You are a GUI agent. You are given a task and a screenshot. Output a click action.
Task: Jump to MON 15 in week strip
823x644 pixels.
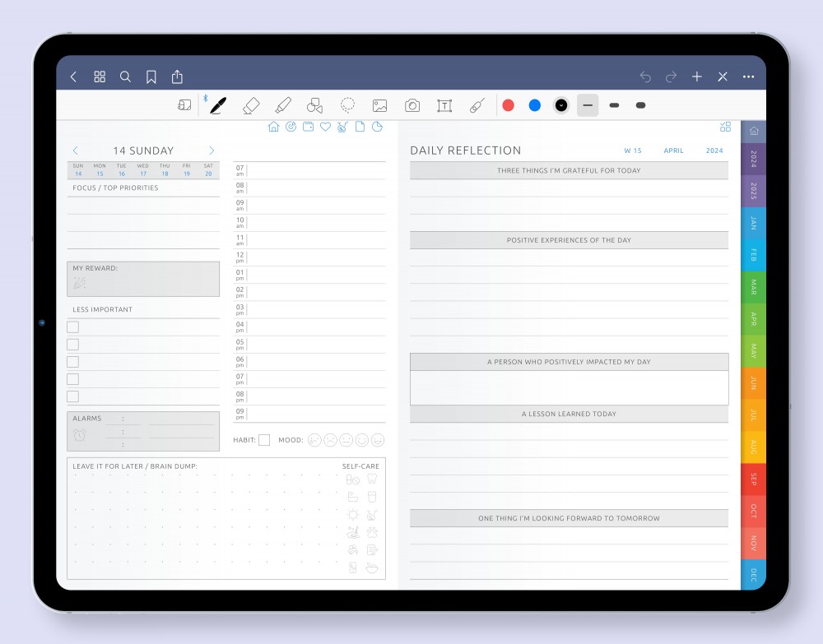point(100,170)
